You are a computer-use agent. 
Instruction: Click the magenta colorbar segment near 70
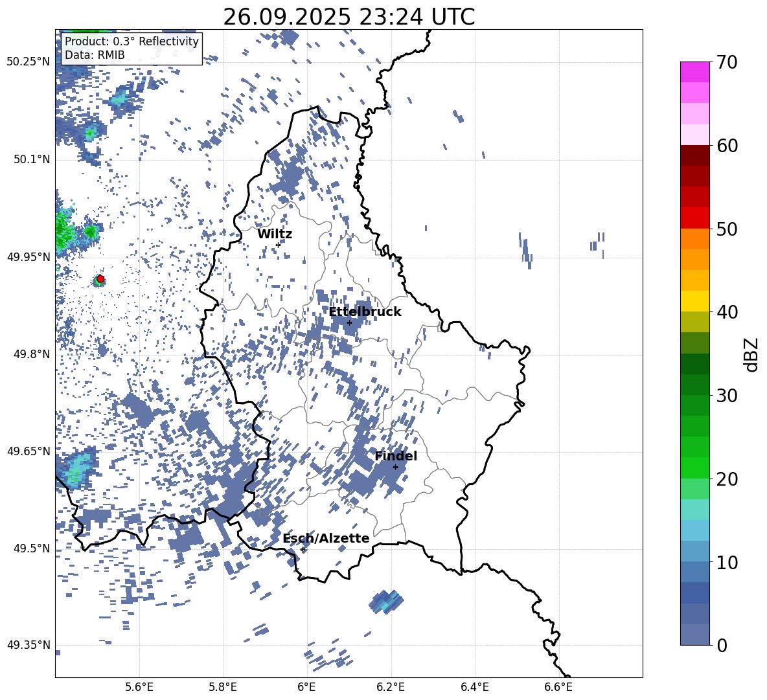pos(694,73)
